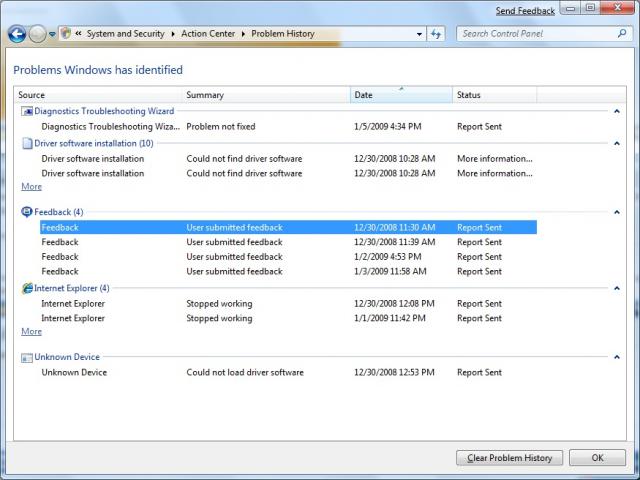Select the Problem not fixed row
The width and height of the screenshot is (640, 480).
[288, 127]
